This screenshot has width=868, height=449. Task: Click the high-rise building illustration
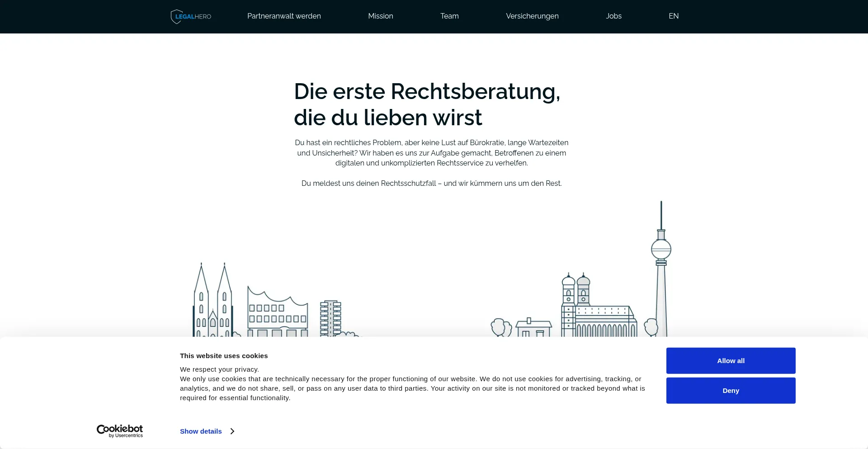331,317
